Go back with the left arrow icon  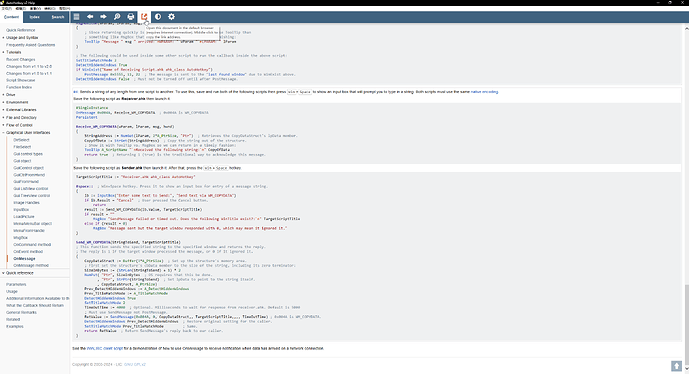pos(90,17)
